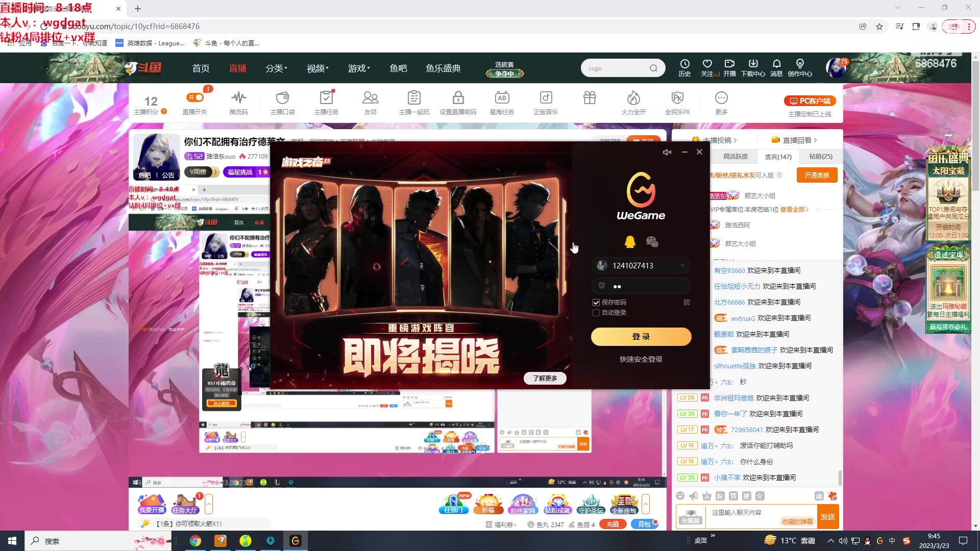
Task: Open the 友邻 neighbors panel
Action: [x=370, y=102]
